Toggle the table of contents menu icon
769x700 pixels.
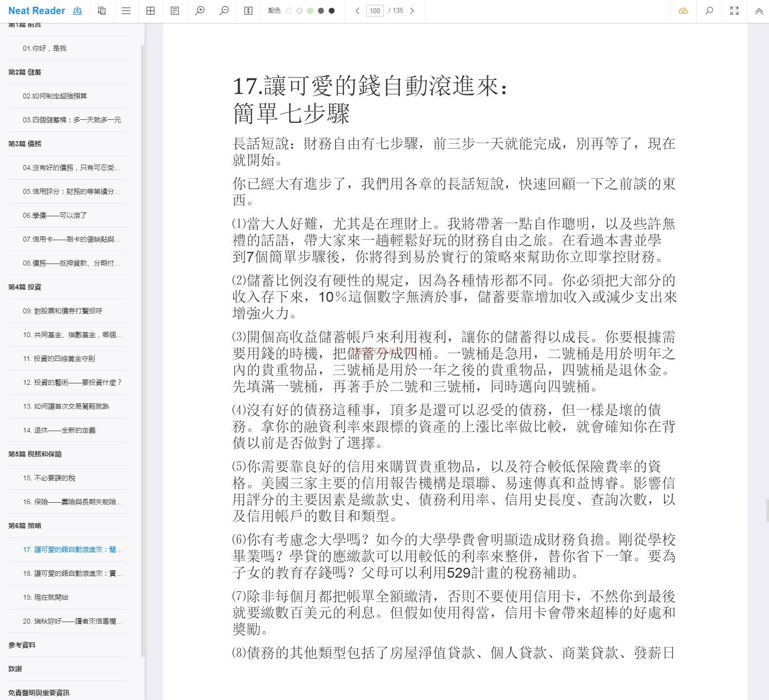pyautogui.click(x=126, y=11)
